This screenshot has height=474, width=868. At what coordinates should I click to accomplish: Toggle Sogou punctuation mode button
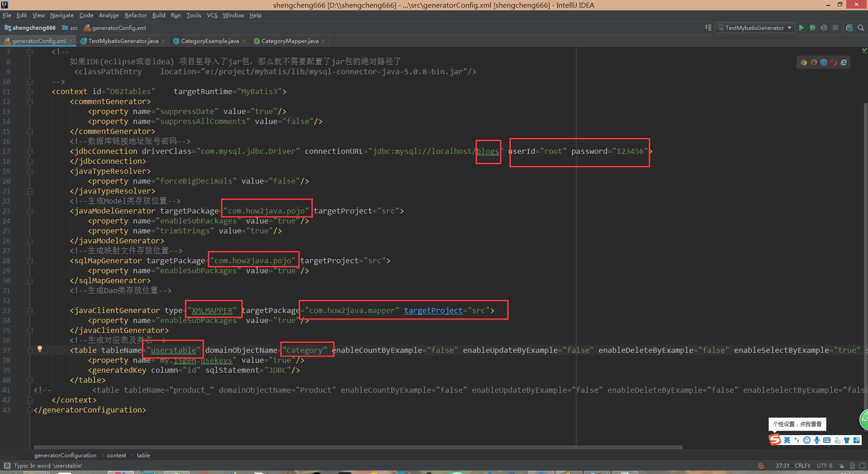(x=797, y=440)
